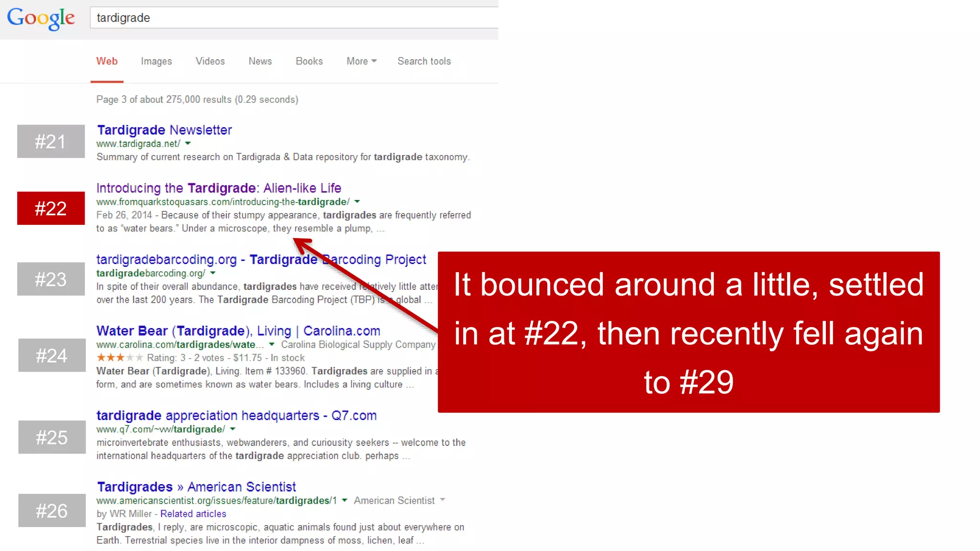Switch to the Images tab

(x=156, y=61)
